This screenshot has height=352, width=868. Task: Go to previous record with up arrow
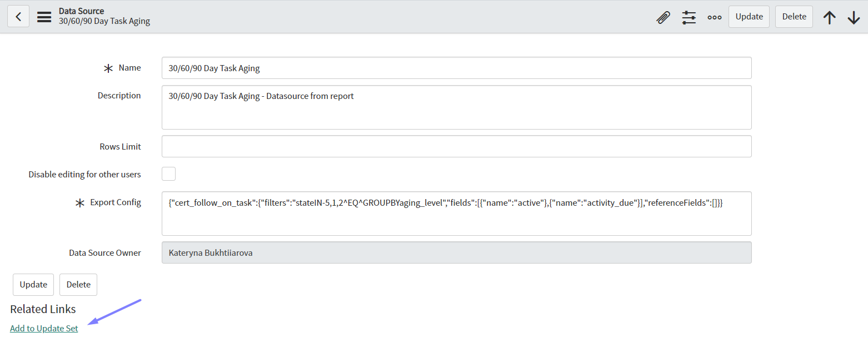[x=829, y=18]
